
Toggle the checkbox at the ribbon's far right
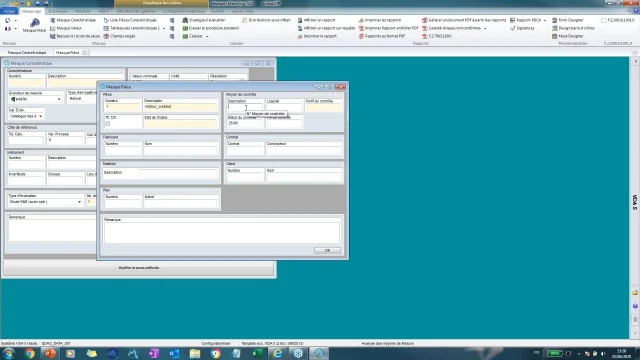[604, 20]
